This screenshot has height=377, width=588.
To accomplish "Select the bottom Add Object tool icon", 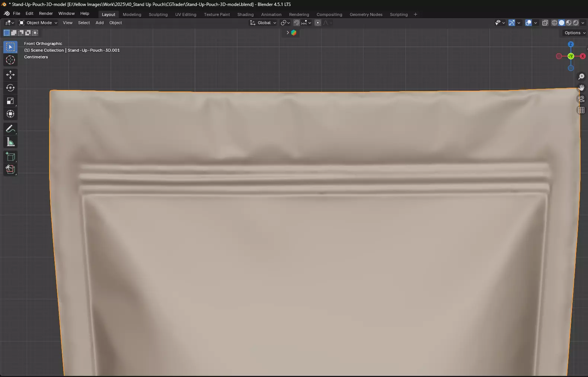I will point(10,170).
